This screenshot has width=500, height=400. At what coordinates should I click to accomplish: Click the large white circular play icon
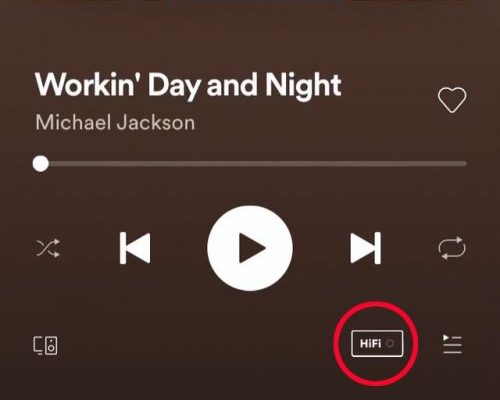click(x=250, y=248)
